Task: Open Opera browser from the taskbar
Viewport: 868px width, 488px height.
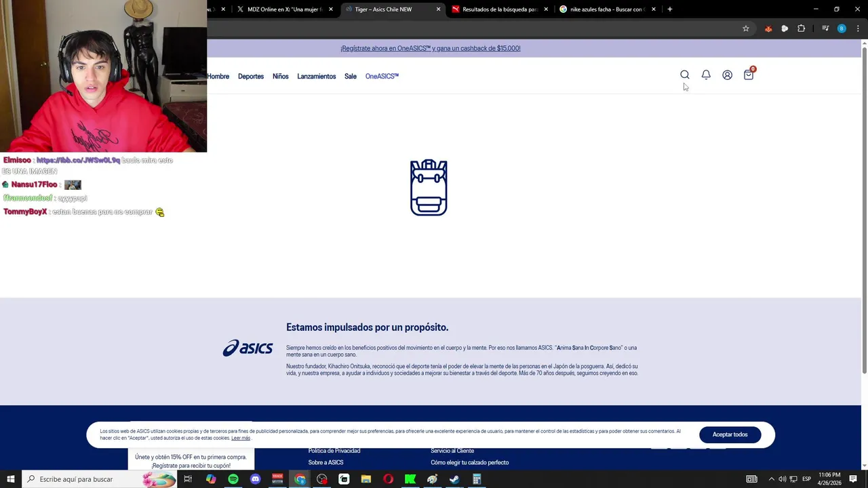Action: [x=388, y=479]
